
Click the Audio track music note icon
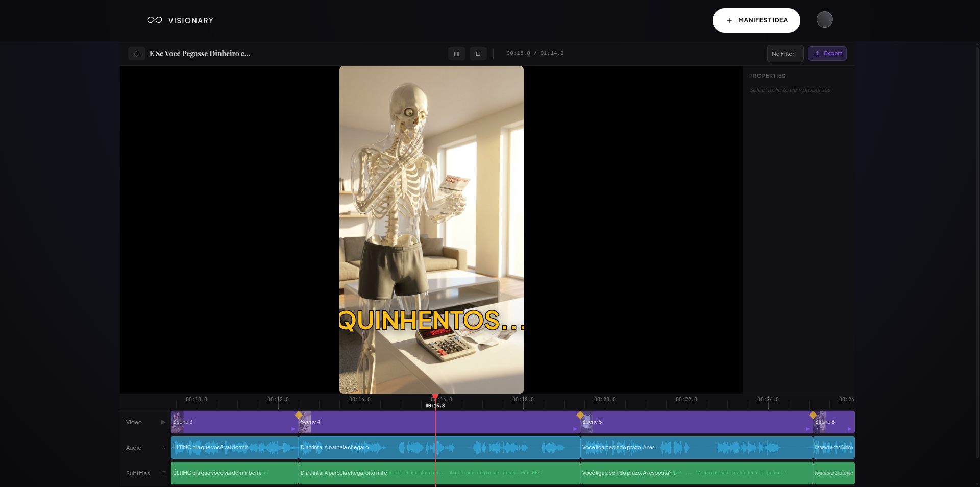164,448
